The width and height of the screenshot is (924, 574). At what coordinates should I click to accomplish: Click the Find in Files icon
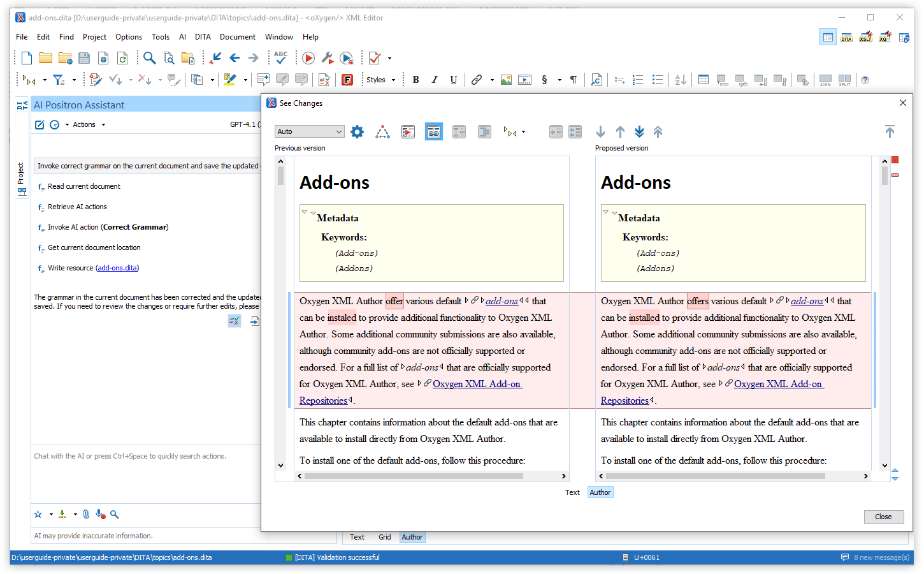[x=169, y=58]
